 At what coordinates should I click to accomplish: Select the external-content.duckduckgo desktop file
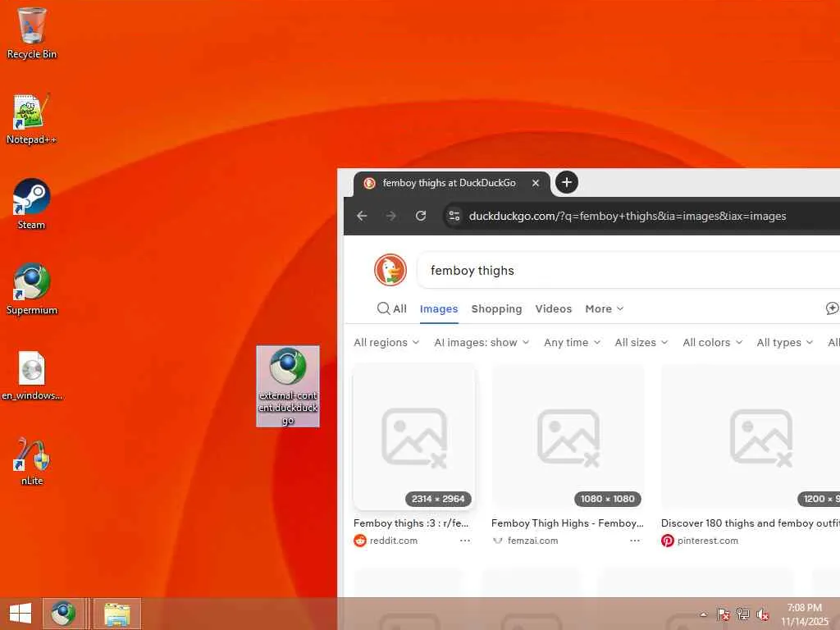pyautogui.click(x=288, y=386)
